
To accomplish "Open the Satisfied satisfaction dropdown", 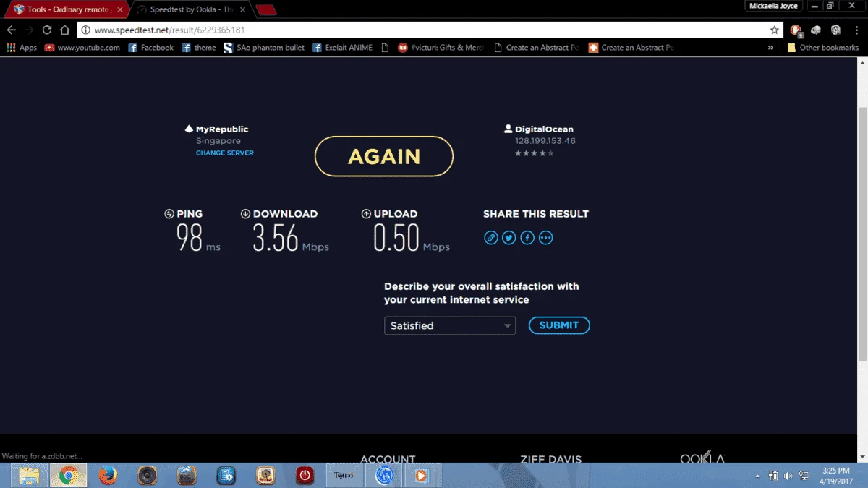I will (x=450, y=325).
